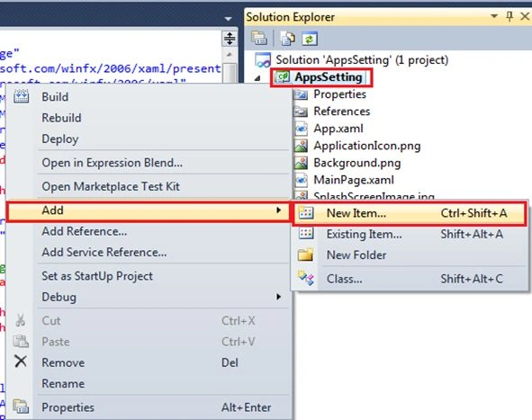
Task: Toggle the Solution Explorer auto-hide pin
Action: point(509,16)
